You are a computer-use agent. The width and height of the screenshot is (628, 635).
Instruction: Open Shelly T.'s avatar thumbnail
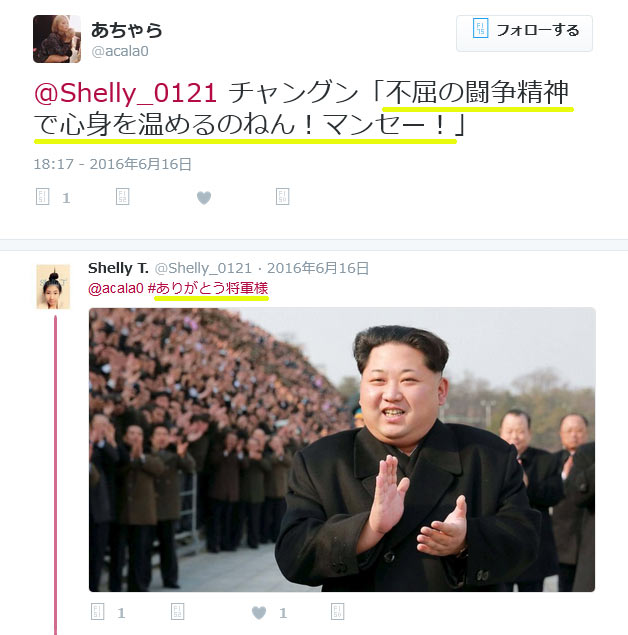click(x=53, y=287)
